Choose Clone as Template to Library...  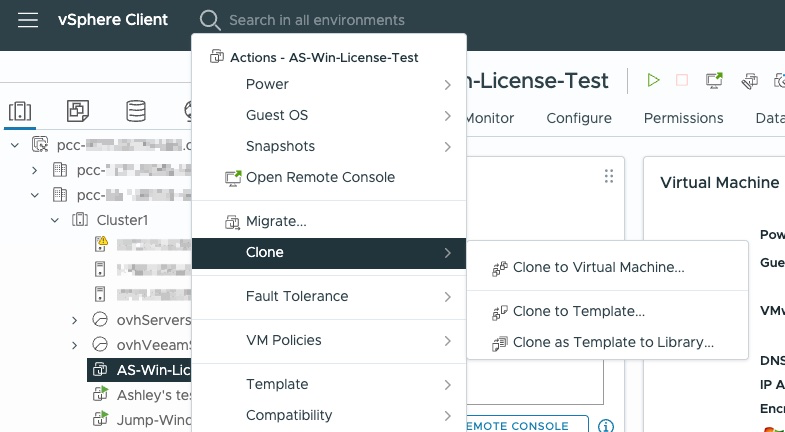607,342
